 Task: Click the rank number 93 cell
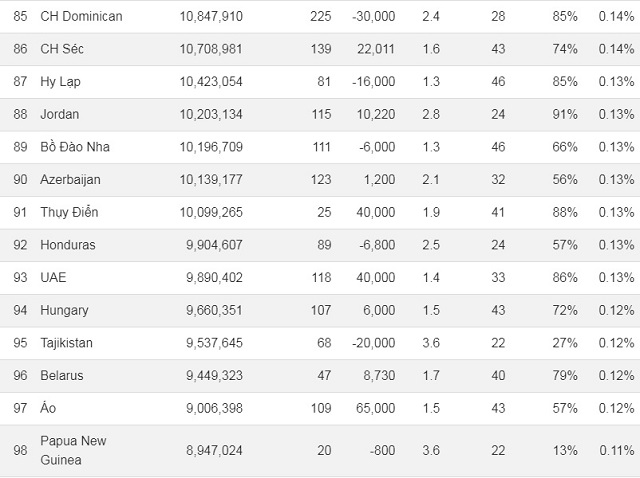(x=20, y=278)
